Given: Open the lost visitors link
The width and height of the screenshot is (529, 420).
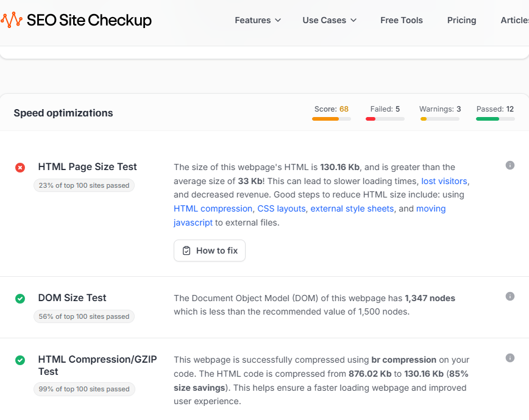Looking at the screenshot, I should (x=443, y=181).
